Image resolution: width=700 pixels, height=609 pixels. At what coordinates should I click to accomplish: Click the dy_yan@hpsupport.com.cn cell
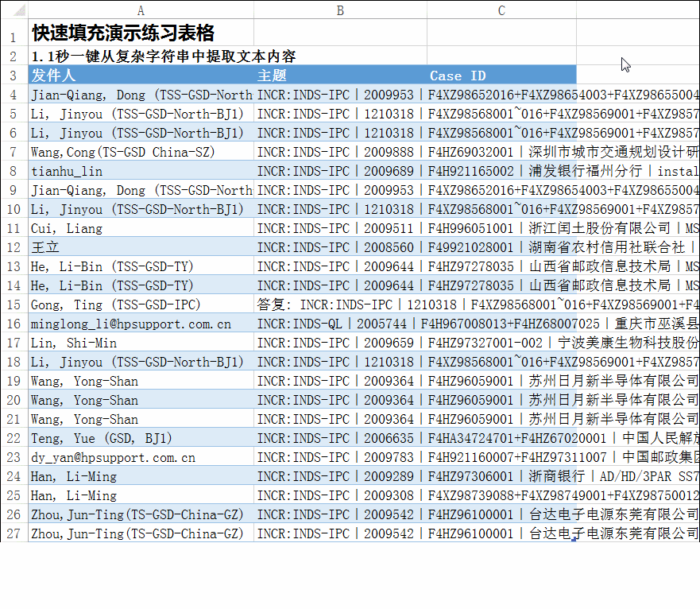tap(141, 457)
